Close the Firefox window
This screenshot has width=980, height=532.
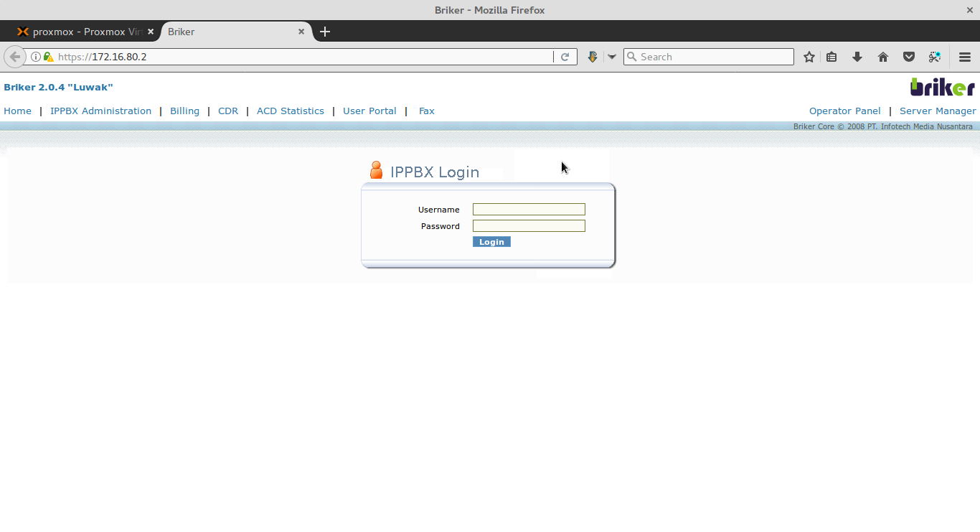click(970, 10)
